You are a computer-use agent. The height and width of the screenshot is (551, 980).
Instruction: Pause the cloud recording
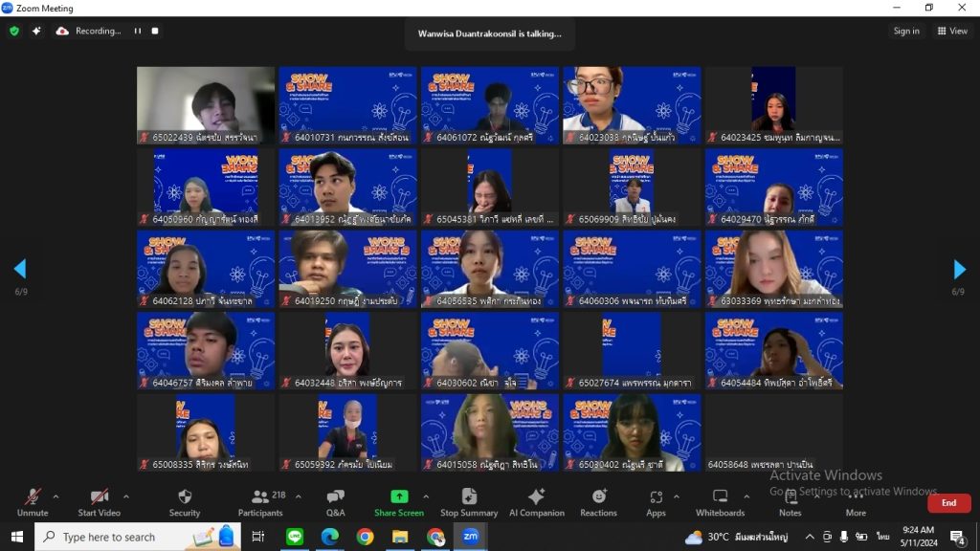point(138,31)
